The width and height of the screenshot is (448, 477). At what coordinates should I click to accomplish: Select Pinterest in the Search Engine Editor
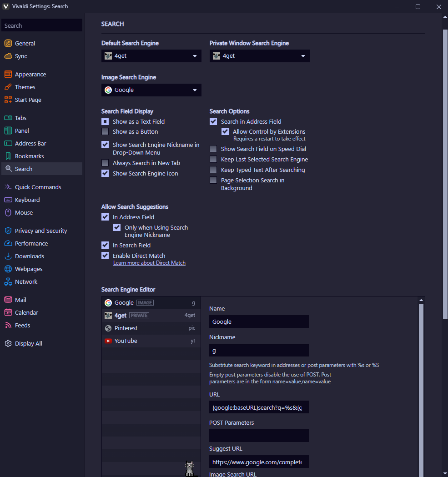coord(126,328)
